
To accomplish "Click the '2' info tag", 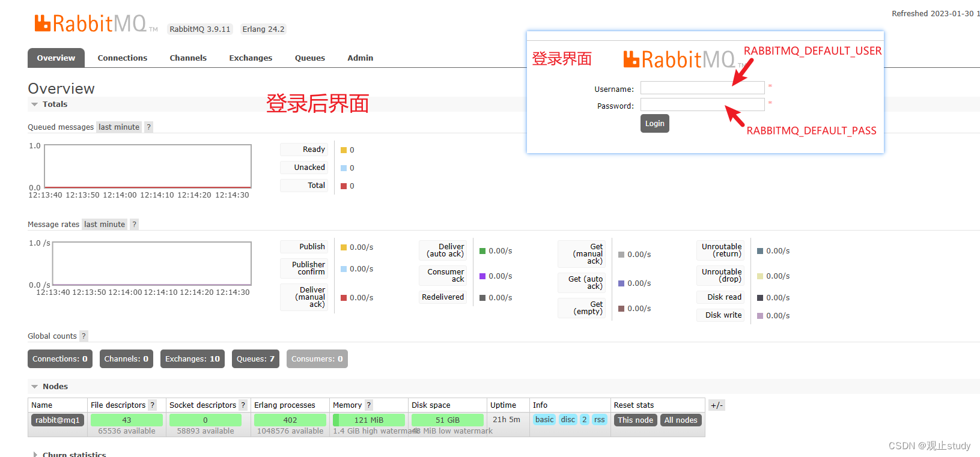I will 585,419.
